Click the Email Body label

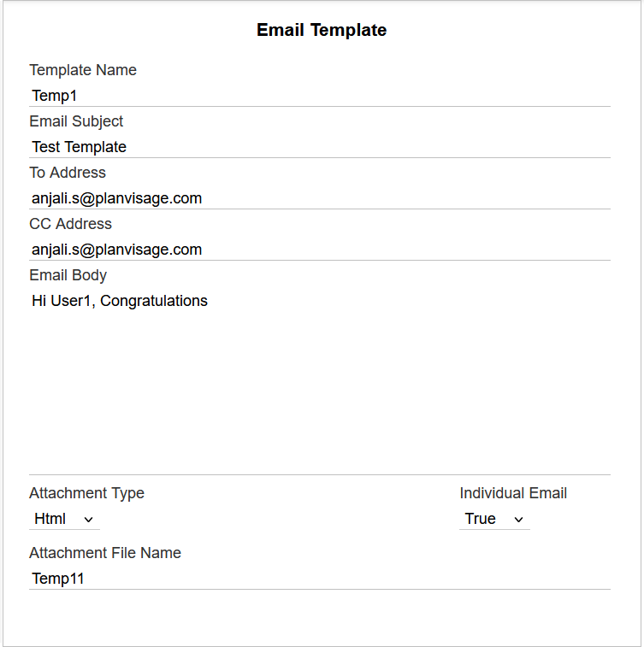click(x=68, y=275)
